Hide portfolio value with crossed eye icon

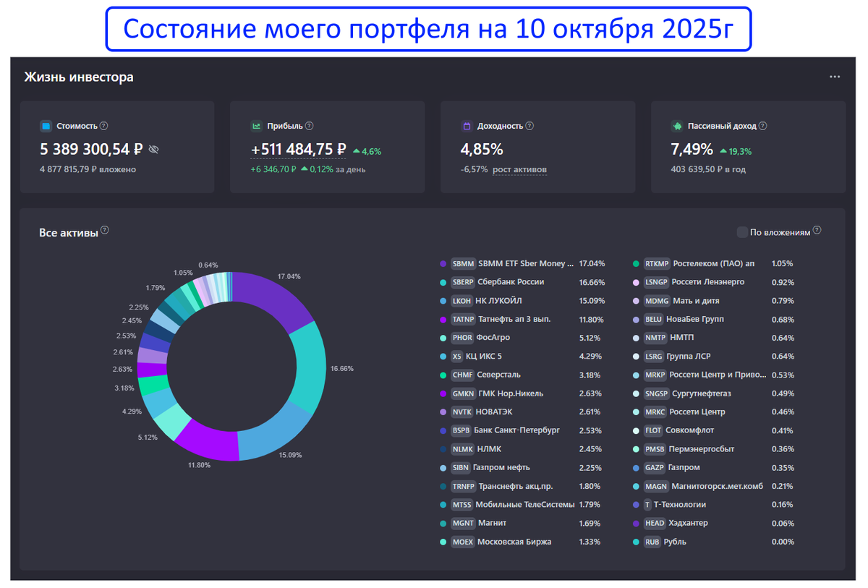click(153, 150)
